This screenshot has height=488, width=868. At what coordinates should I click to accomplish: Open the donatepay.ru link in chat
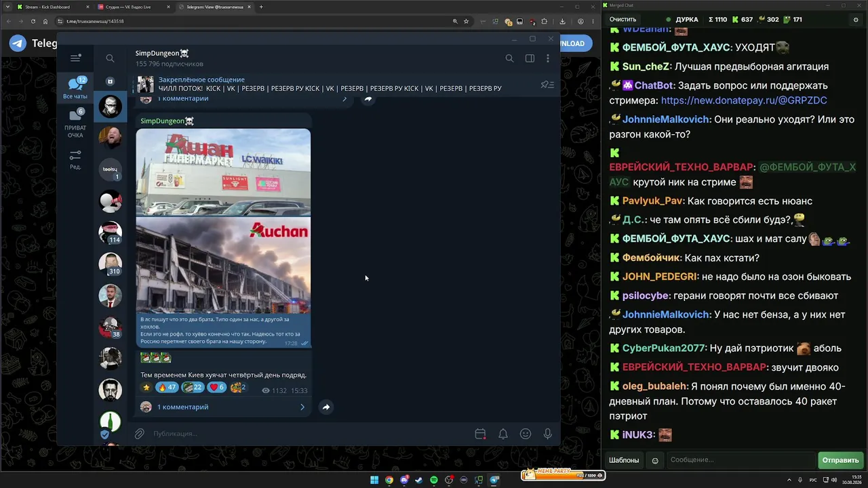(x=744, y=100)
